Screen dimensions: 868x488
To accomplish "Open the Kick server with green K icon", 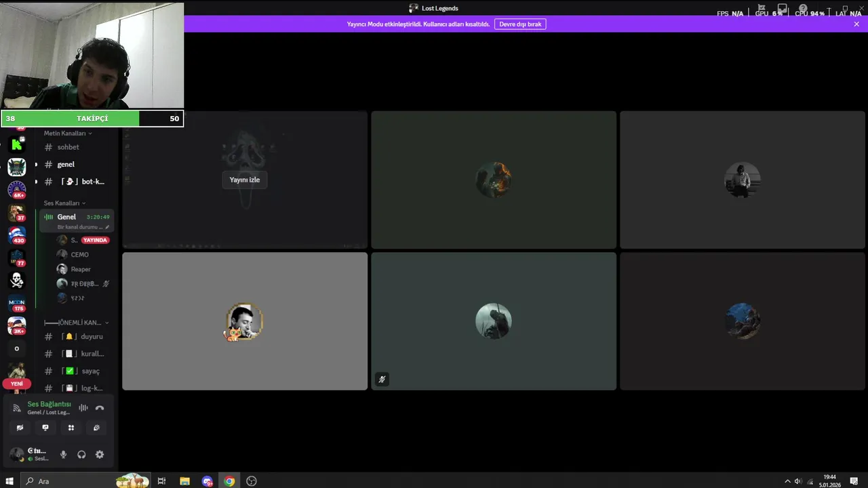I will tap(17, 144).
